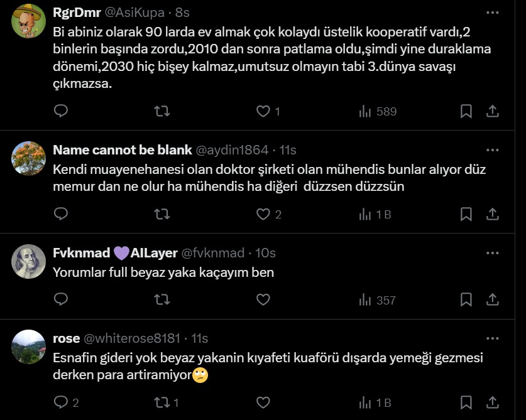Screen dimensions: 526x420
Task: Open the @whiterose8181 profile link
Action: coord(132,338)
